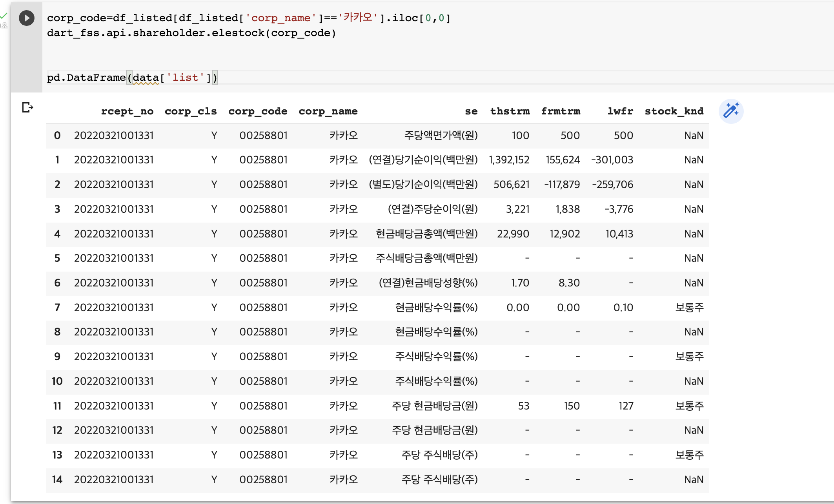Select 현금배당수익률(%) in row 8

(436, 332)
